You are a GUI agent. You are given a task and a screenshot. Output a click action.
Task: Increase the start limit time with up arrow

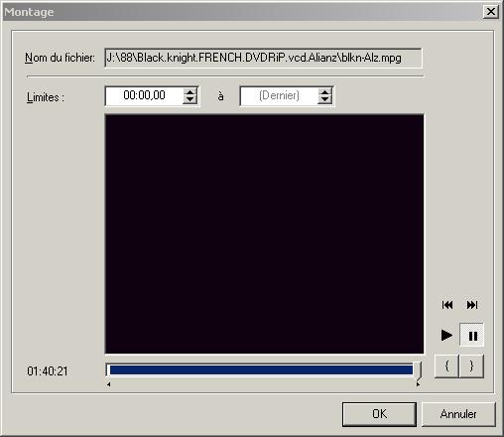189,92
